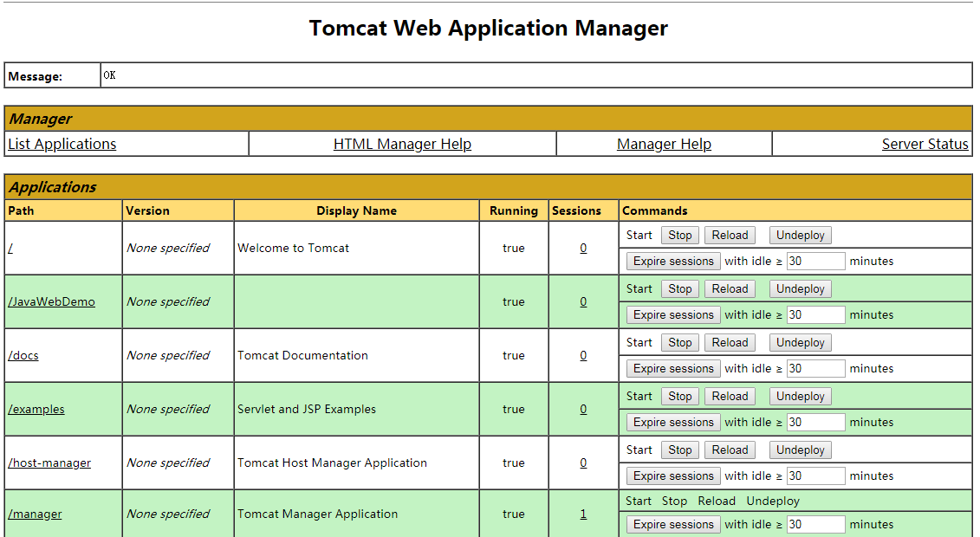Stop the /examples application
This screenshot has width=980, height=537.
[x=680, y=397]
